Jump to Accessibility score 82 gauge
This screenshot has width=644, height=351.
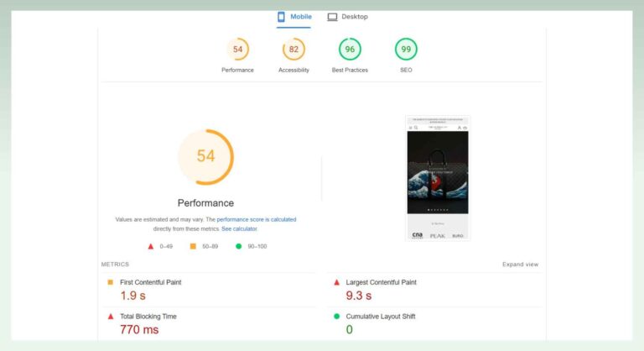point(293,50)
